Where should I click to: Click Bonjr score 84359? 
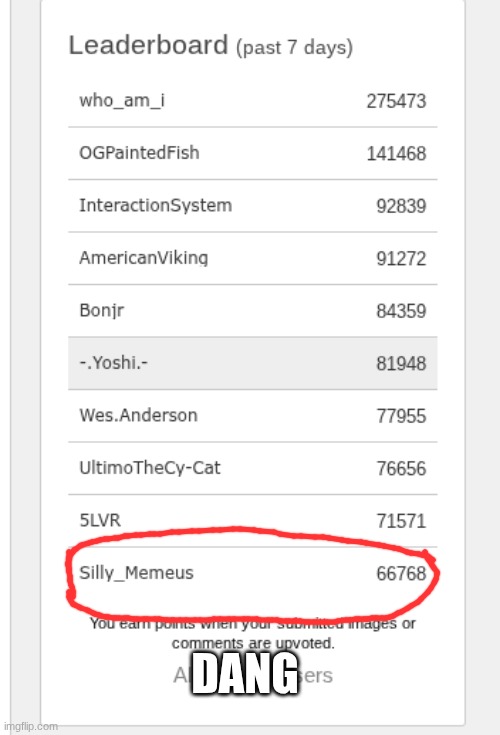coord(402,311)
